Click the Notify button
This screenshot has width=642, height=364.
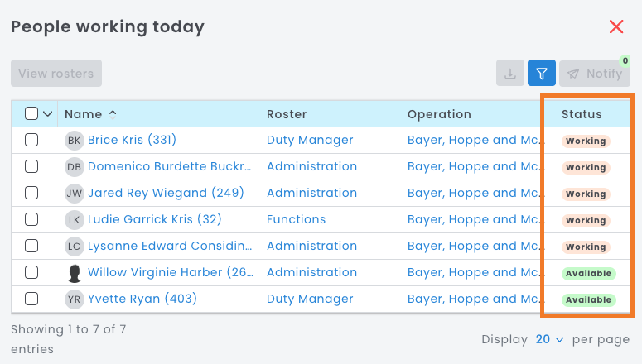[x=595, y=74]
